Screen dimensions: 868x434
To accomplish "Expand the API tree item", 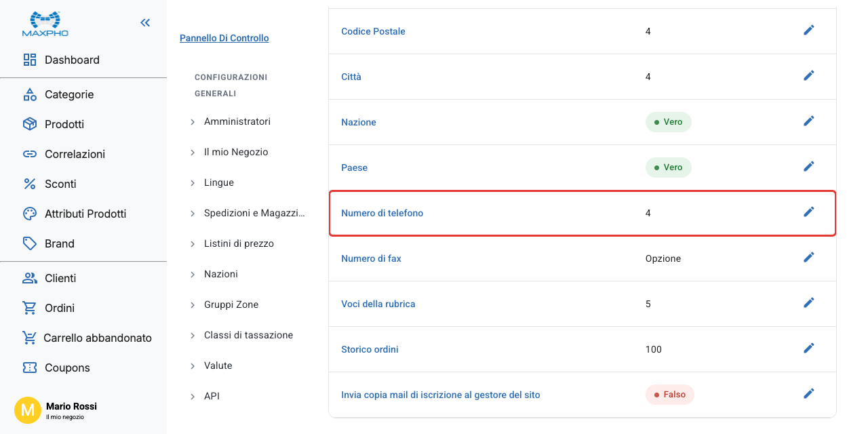I will click(193, 397).
